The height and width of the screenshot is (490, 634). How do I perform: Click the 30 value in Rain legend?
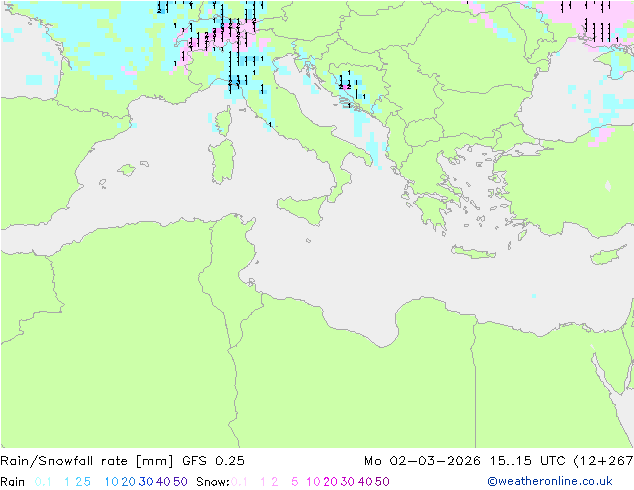click(x=146, y=482)
